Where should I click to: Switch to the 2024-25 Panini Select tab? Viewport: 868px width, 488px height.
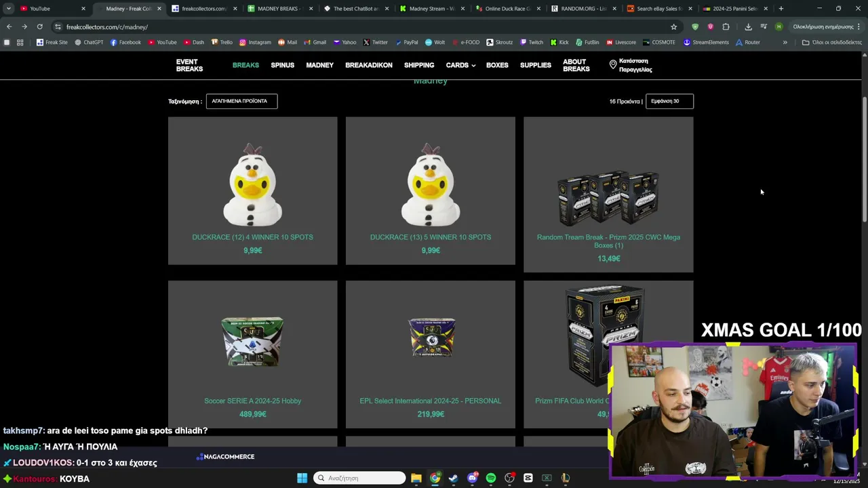734,9
